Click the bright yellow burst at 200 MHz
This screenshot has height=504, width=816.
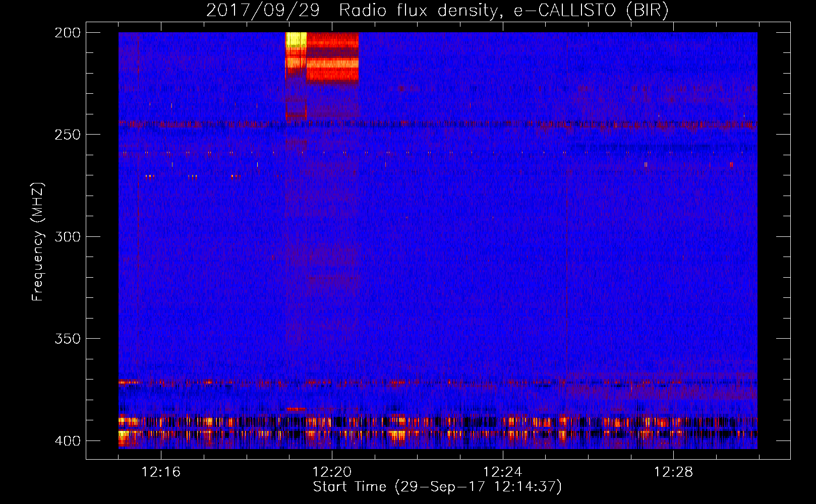click(296, 40)
